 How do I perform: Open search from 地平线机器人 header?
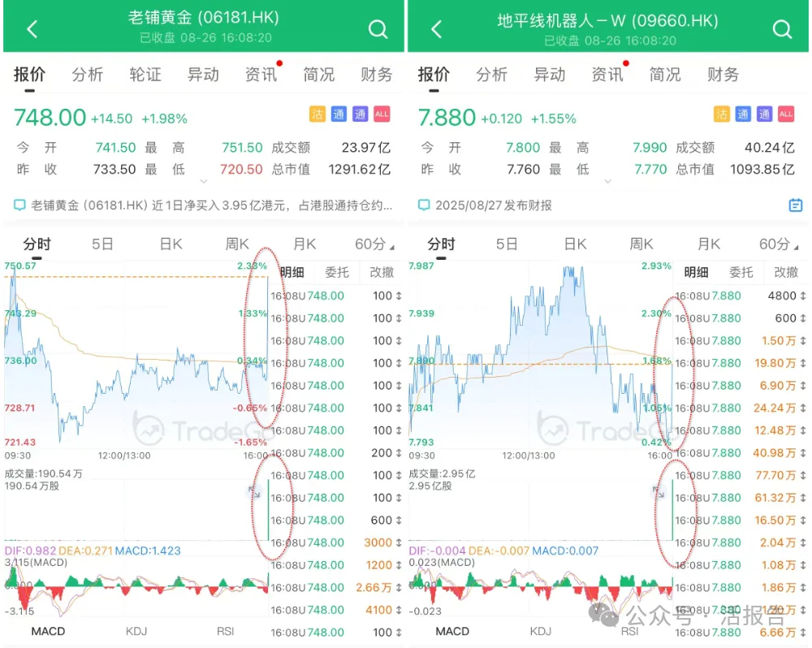[782, 29]
